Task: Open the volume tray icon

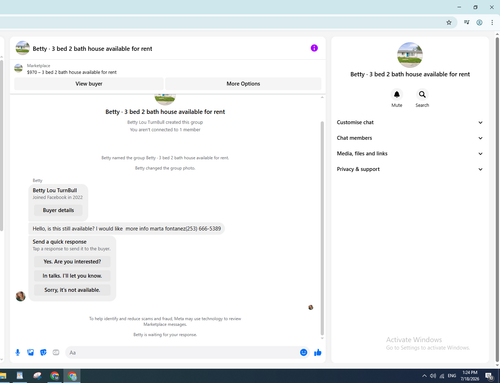Action: [x=433, y=376]
